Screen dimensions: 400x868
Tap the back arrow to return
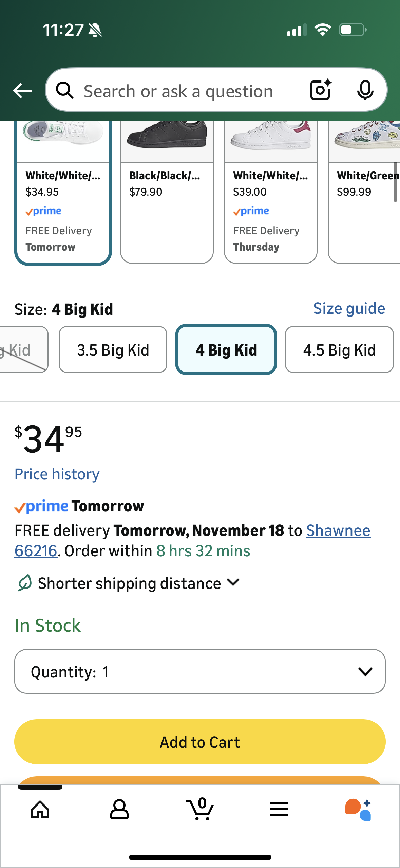pos(22,90)
